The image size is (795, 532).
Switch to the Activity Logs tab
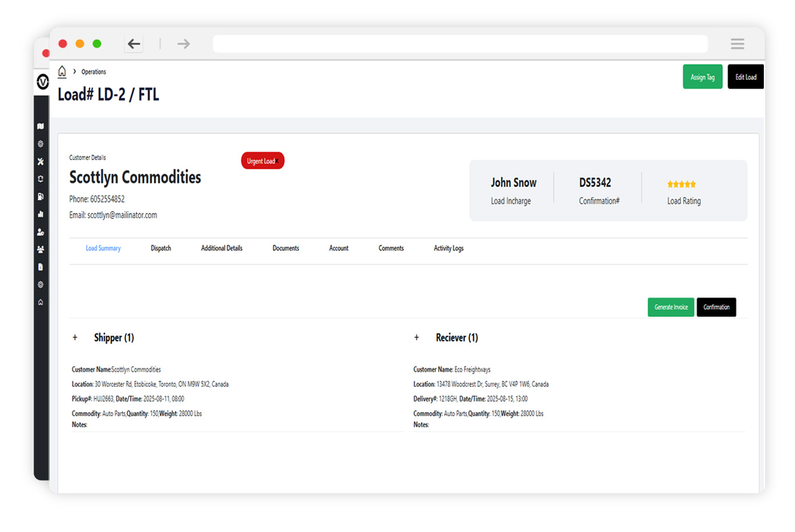pyautogui.click(x=448, y=248)
